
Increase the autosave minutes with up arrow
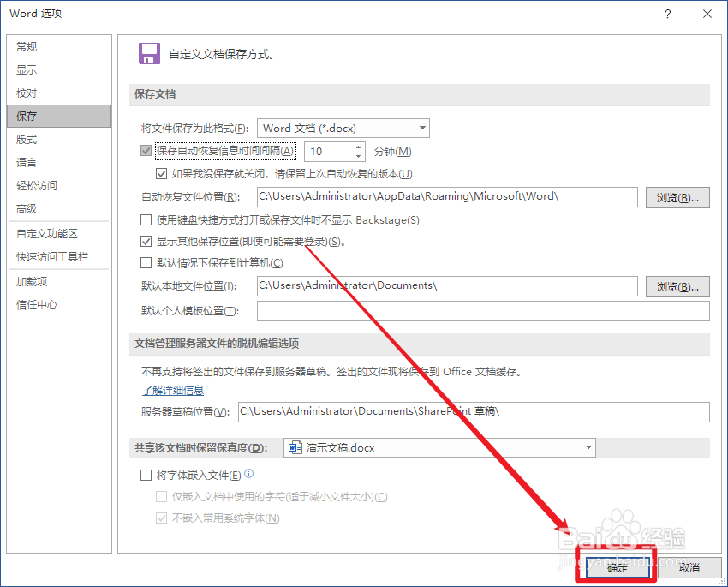[x=358, y=147]
